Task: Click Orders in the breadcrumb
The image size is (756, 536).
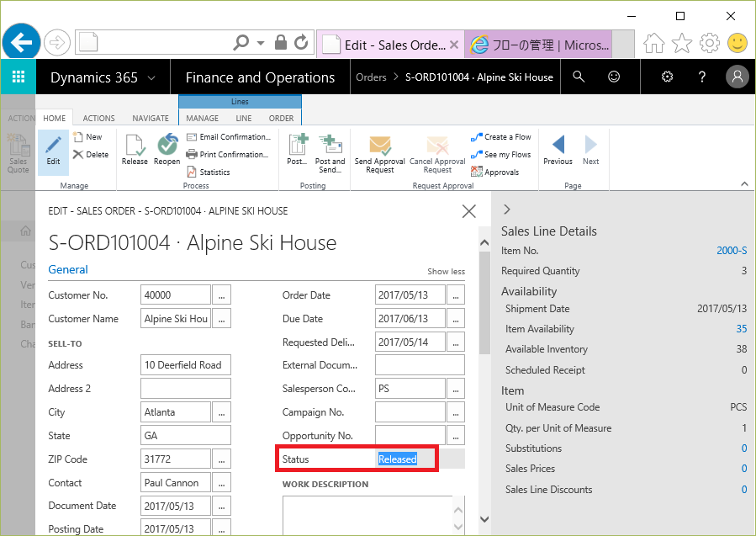Action: (x=371, y=77)
